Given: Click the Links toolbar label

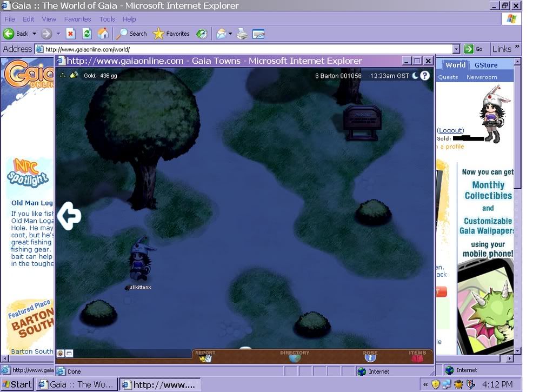Looking at the screenshot, I should (502, 49).
